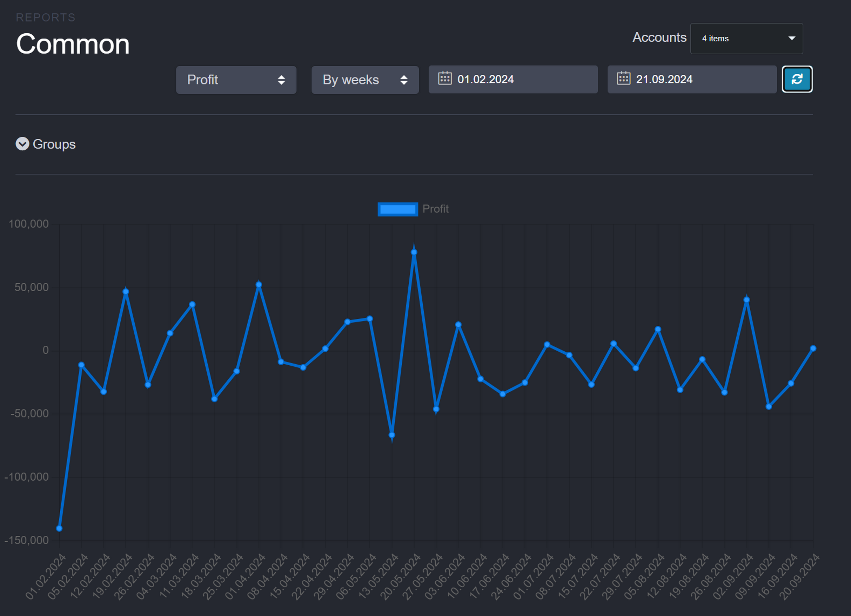
Task: Click the Groups label text
Action: click(54, 144)
